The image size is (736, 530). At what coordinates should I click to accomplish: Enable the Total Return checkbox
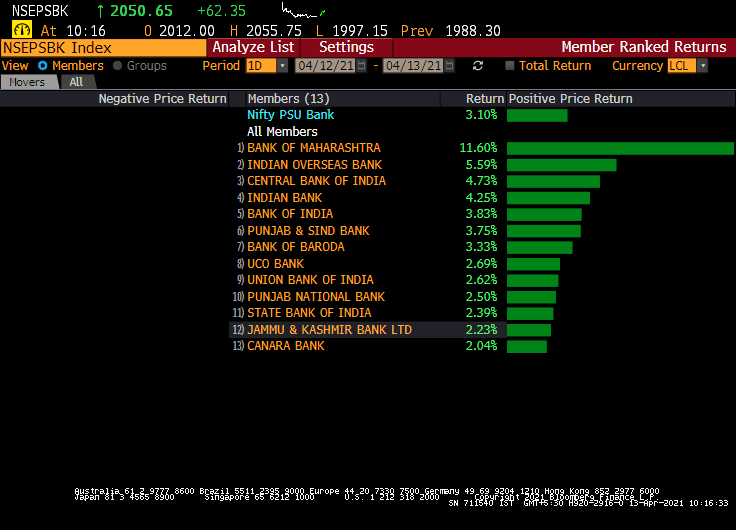pos(510,66)
